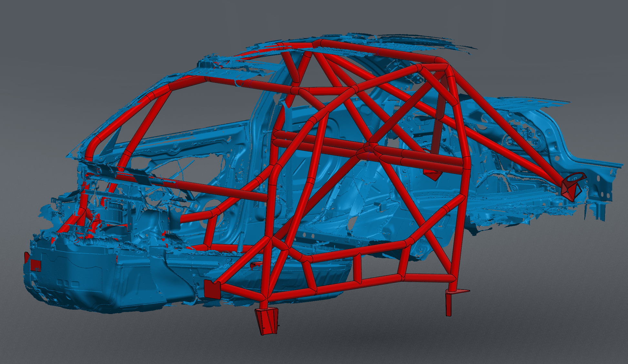Click the small red rectangle on blue front bumper
Screen dimensions: 628x364
(x=35, y=265)
